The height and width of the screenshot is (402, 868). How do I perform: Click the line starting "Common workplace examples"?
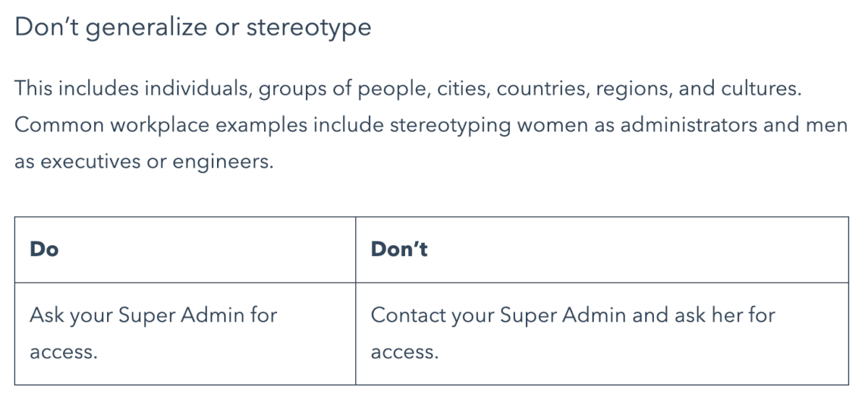click(x=430, y=124)
